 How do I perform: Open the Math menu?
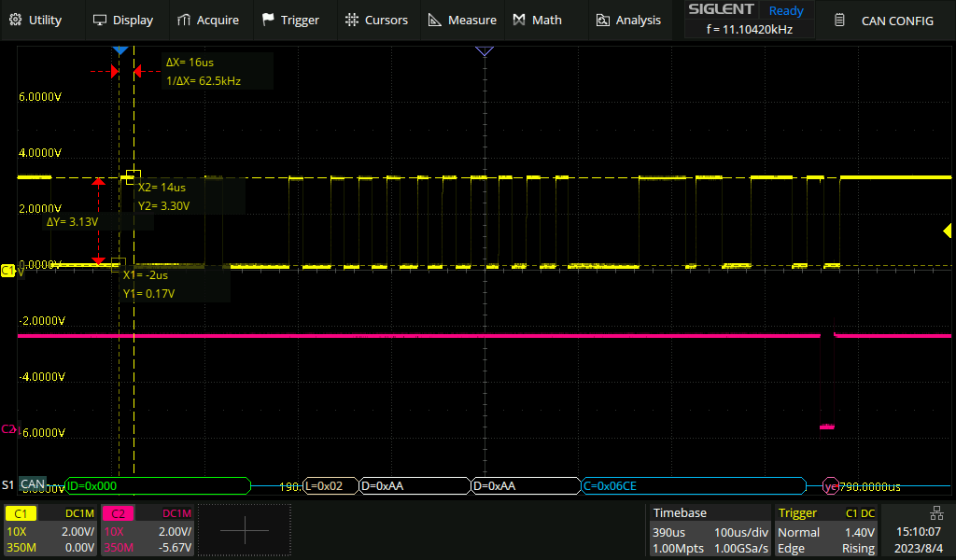[538, 21]
